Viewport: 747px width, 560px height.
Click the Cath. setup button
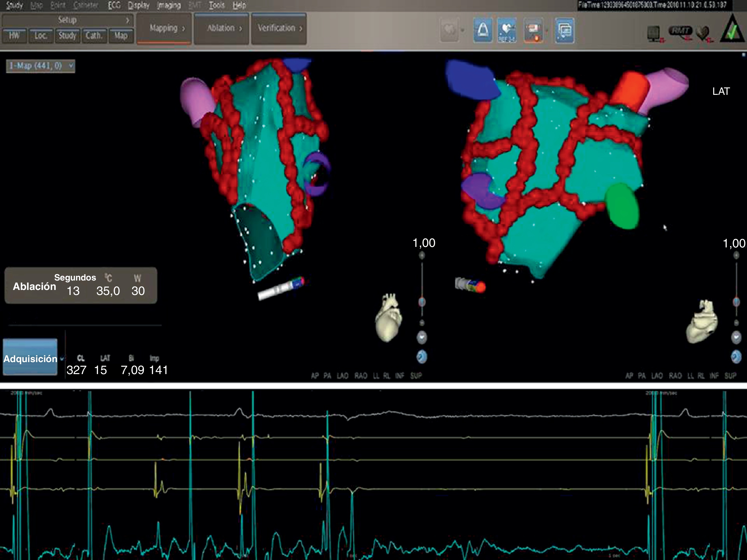[94, 35]
